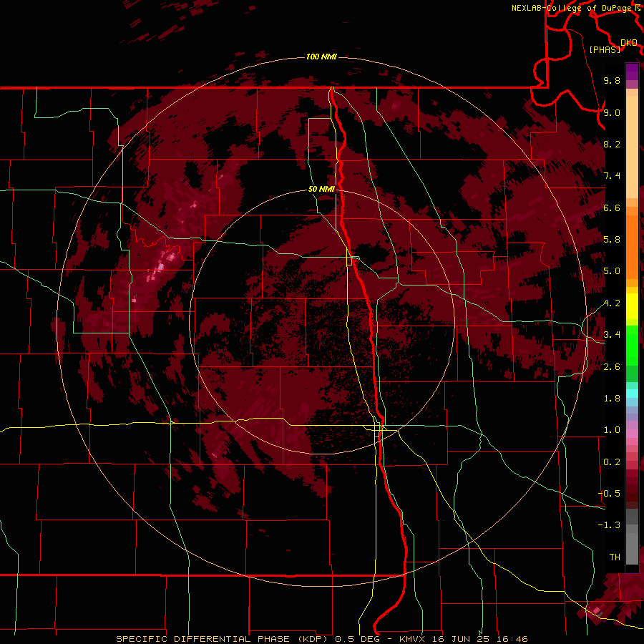This screenshot has width=644, height=644.
Task: Click the 8.2 color scale value
Action: (x=612, y=144)
